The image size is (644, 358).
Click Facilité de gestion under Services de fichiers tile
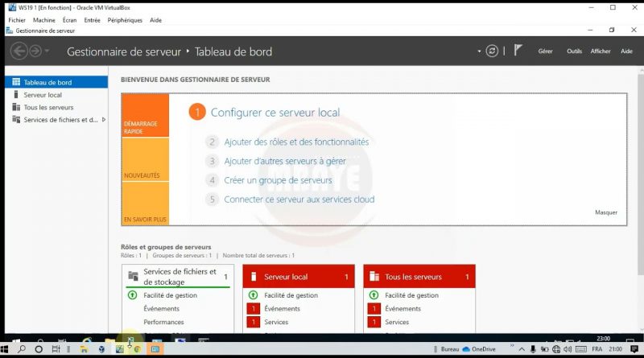click(x=170, y=295)
